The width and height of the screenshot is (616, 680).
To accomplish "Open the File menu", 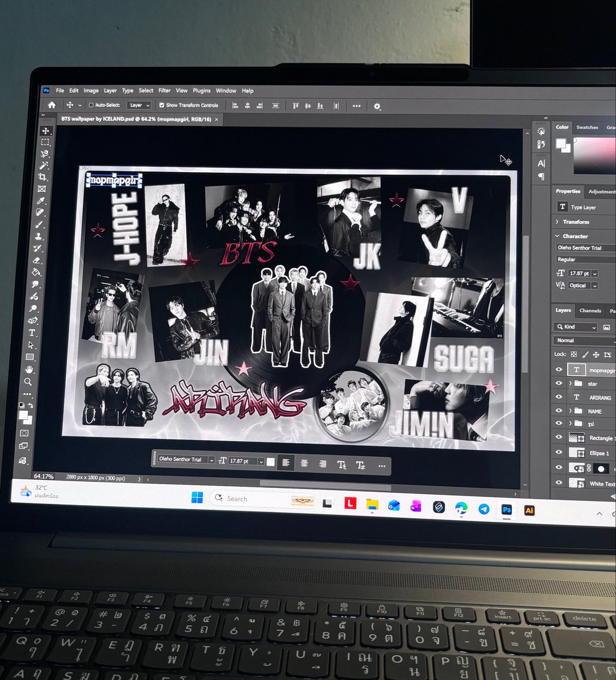I will click(60, 91).
